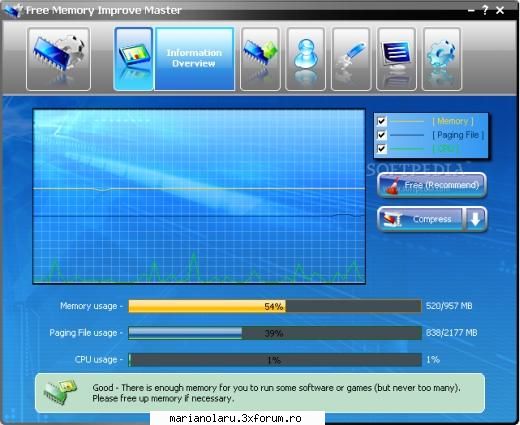The width and height of the screenshot is (520, 425).
Task: Click the 'Paging File usage -' label
Action: [86, 333]
